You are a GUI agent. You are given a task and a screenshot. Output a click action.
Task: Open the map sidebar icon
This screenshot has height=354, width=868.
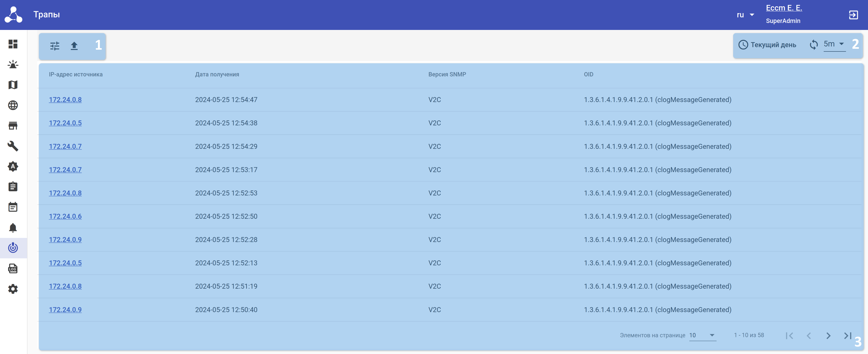click(13, 85)
